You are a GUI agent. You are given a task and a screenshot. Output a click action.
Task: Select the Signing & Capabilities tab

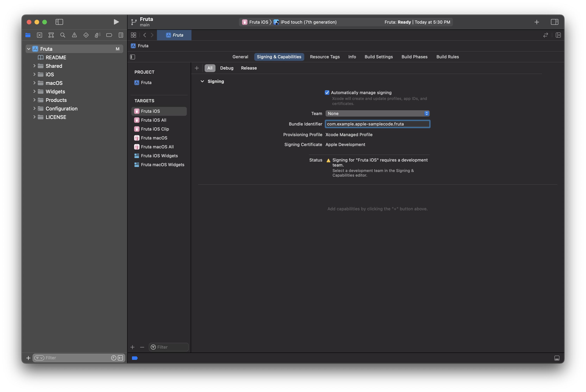tap(279, 57)
